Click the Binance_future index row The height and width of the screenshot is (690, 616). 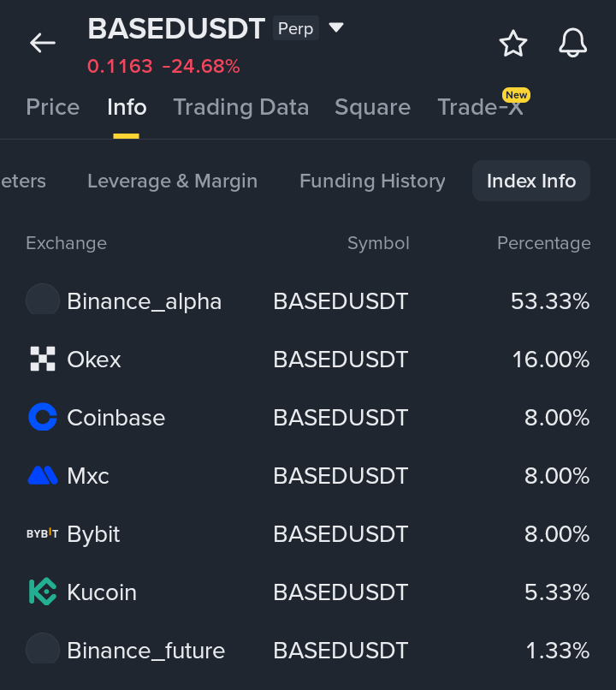click(308, 650)
